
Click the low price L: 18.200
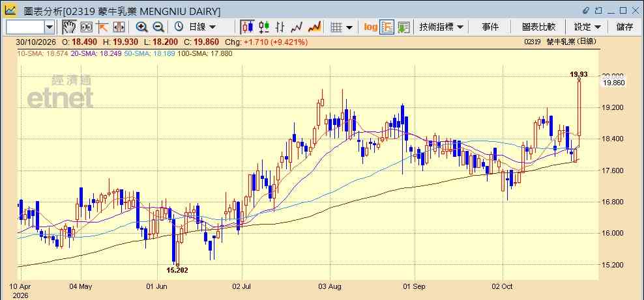click(161, 42)
